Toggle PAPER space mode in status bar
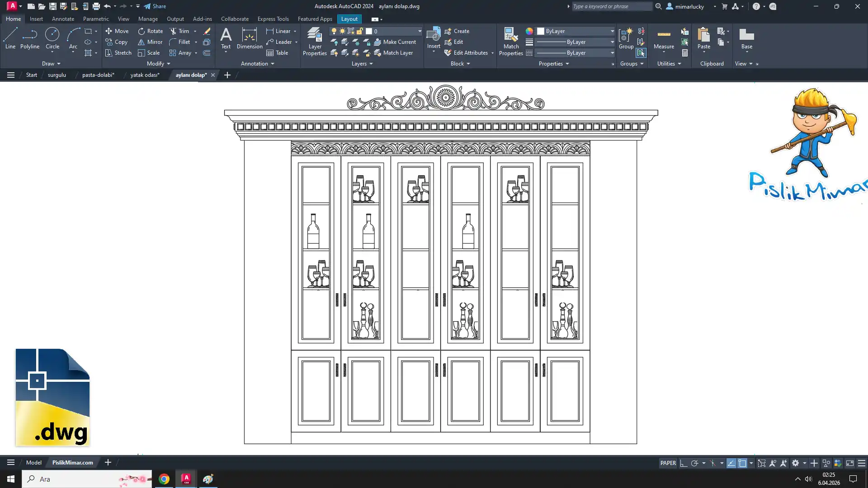The image size is (868, 488). pos(668,463)
